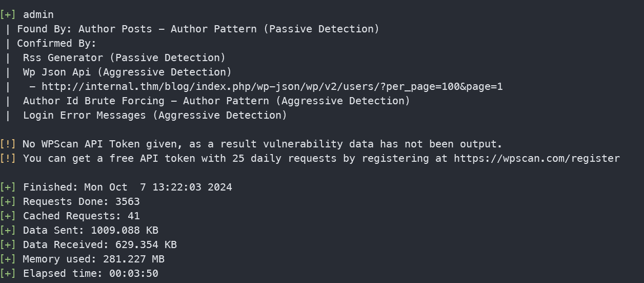Click the [!] marker before "No WPScan API Token"

click(8, 144)
